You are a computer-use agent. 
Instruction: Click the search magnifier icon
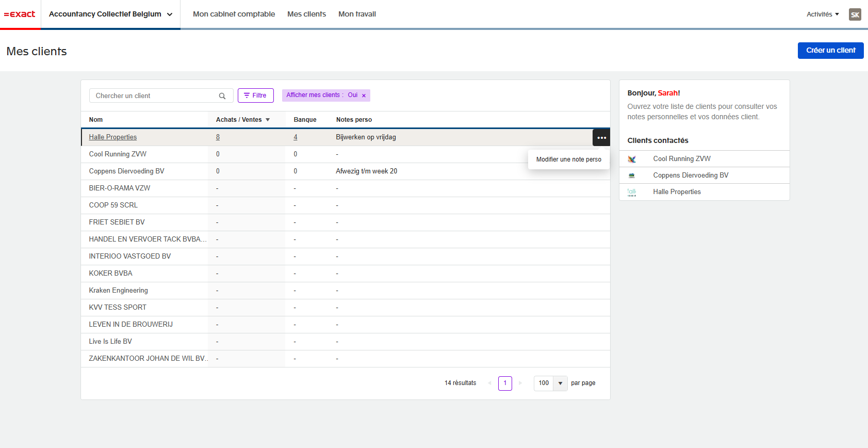pos(222,96)
